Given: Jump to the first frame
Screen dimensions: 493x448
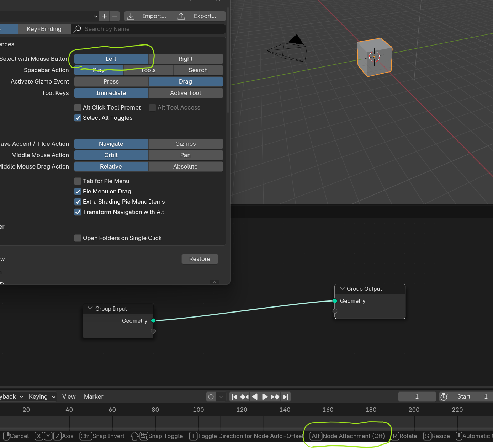Looking at the screenshot, I should (234, 397).
